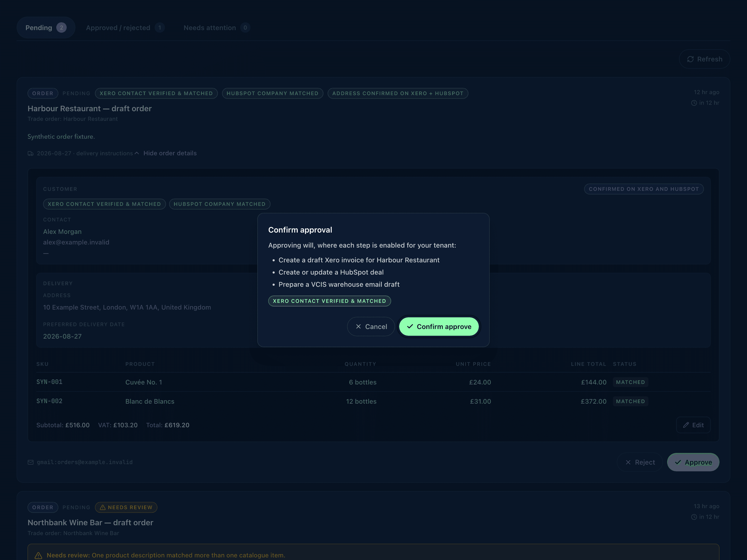Click the ORDER badge on Harbour Restaurant

pyautogui.click(x=43, y=94)
